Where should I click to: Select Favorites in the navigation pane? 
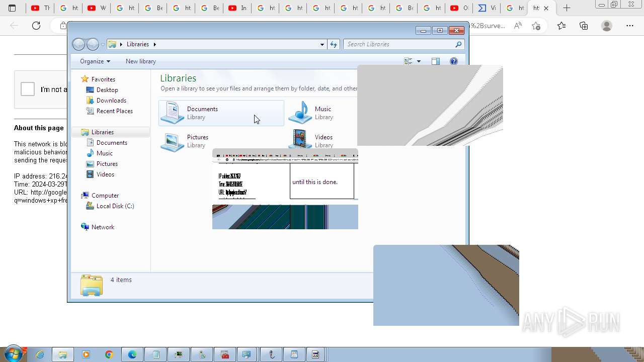point(103,79)
